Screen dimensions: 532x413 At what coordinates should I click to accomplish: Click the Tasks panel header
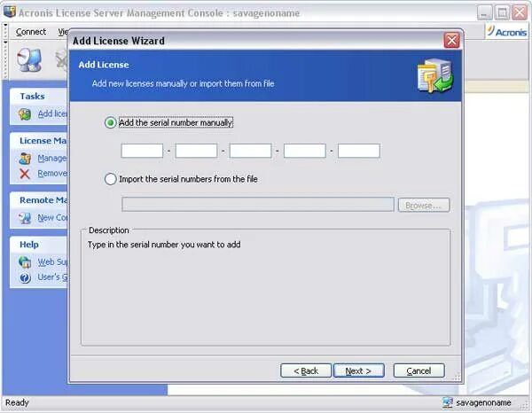tap(39, 97)
